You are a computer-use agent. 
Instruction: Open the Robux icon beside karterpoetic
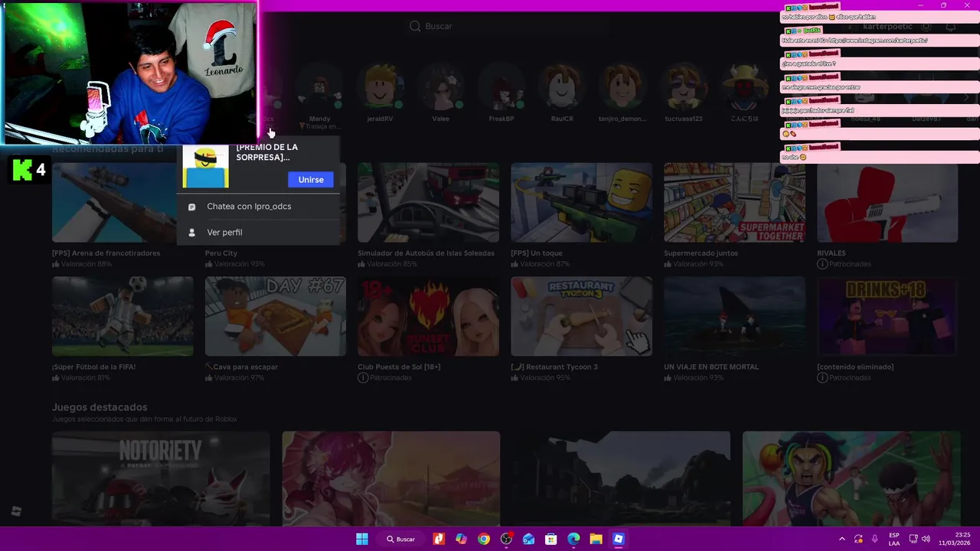tap(926, 27)
